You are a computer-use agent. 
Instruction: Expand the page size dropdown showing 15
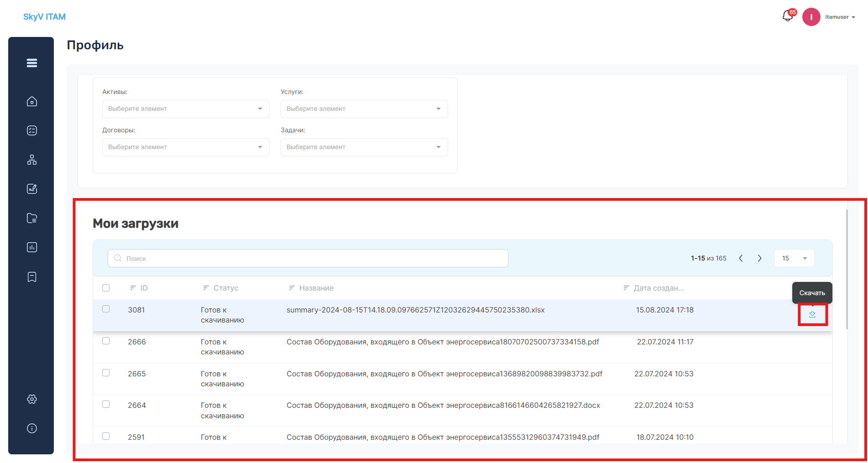pos(794,258)
